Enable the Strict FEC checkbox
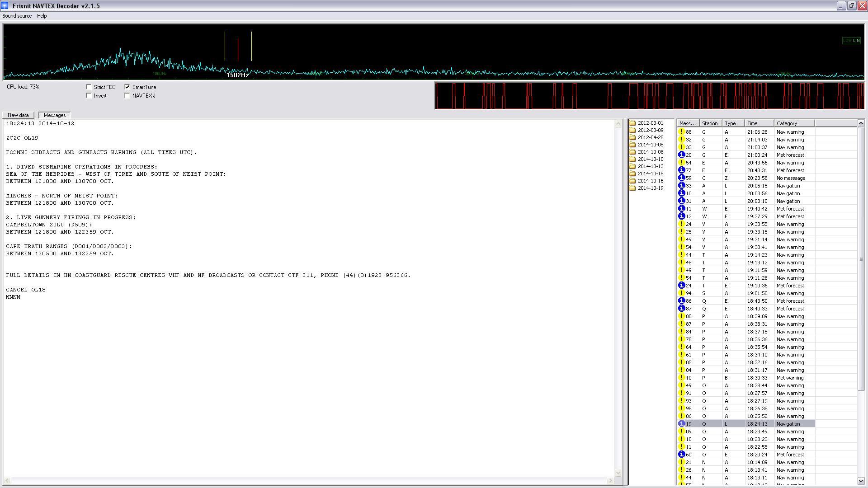 [x=89, y=87]
